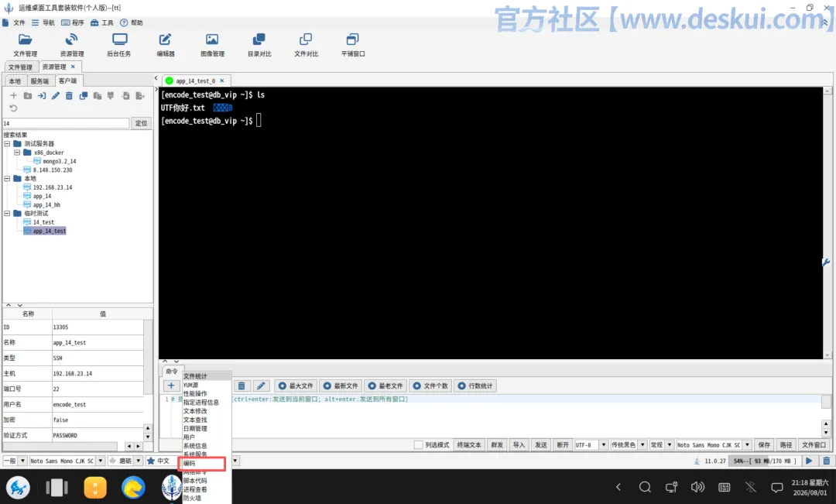Viewport: 836px width, 504px height.
Task: Open the taskbar search icon
Action: [645, 487]
